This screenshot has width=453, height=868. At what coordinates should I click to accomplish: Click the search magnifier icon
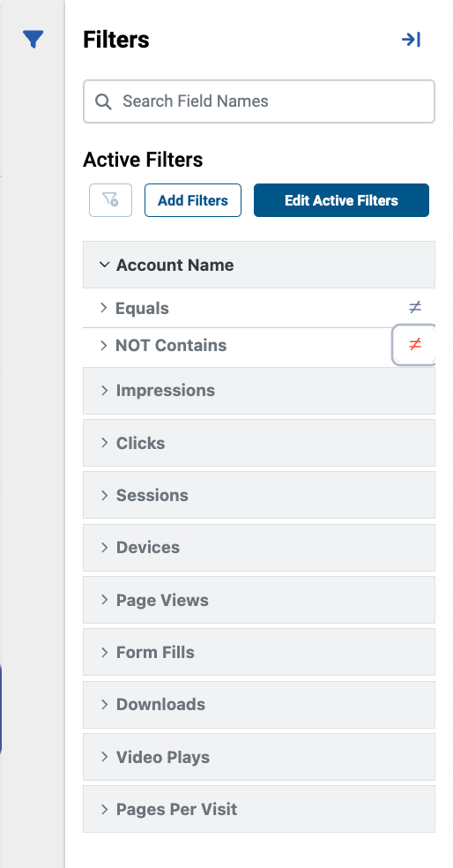[x=103, y=101]
